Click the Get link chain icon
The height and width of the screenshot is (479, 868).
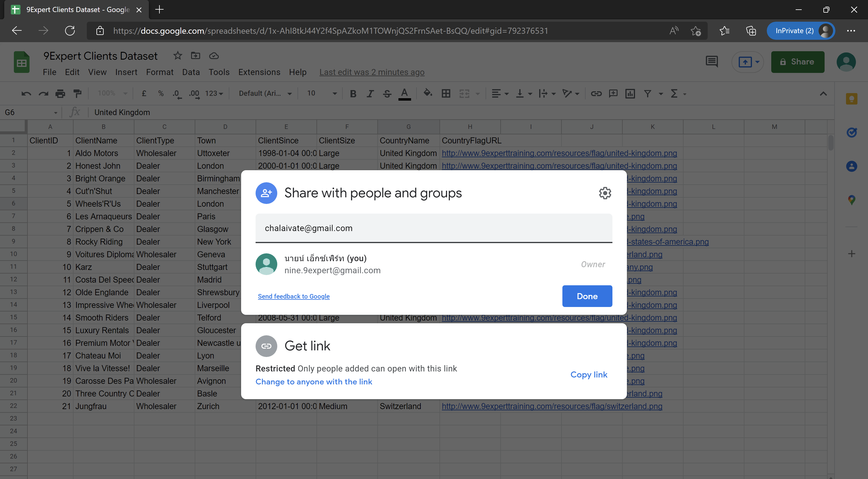[266, 346]
